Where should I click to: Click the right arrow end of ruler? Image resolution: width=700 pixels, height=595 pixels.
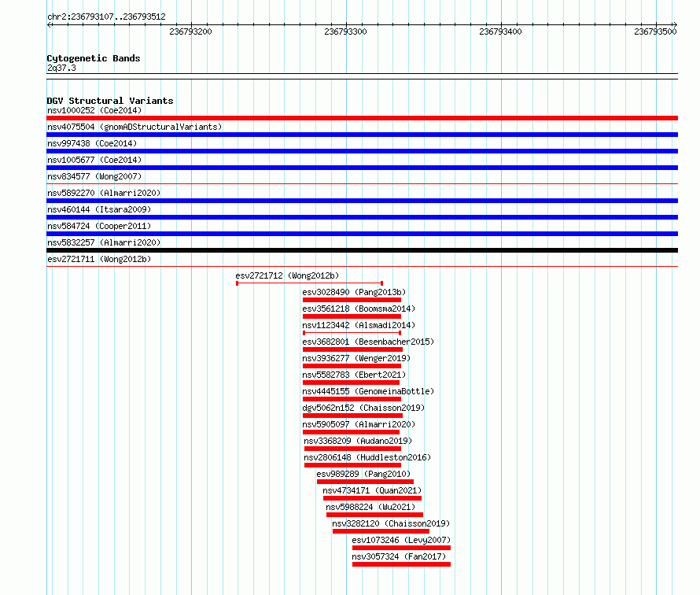[675, 25]
